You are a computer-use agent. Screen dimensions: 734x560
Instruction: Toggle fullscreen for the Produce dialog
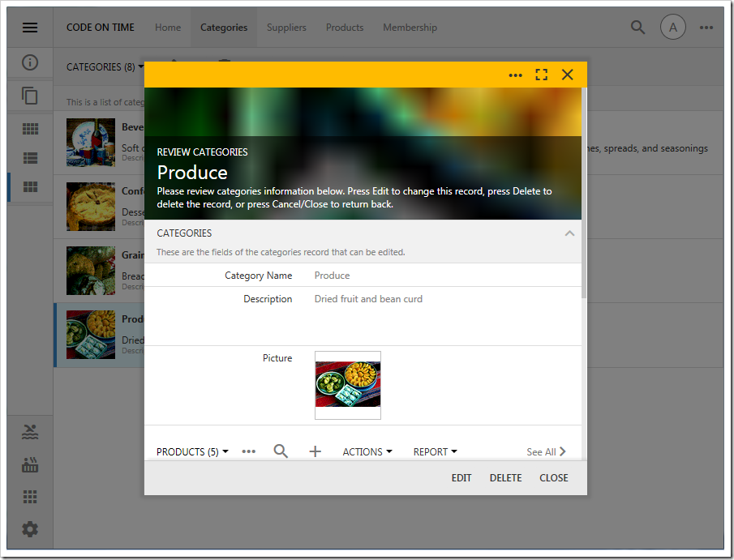point(542,75)
